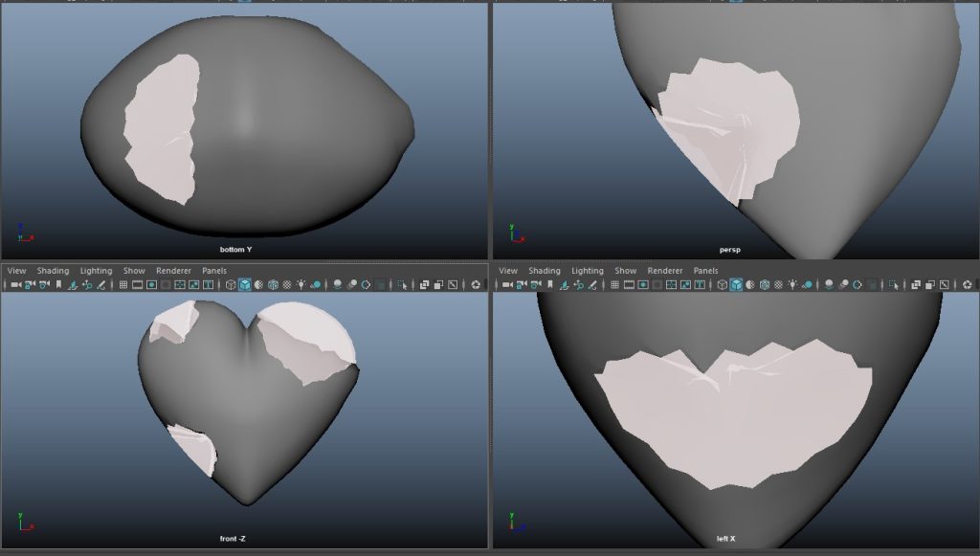Click Use All Lights bulb in left X panel
The width and height of the screenshot is (980, 556).
(793, 285)
